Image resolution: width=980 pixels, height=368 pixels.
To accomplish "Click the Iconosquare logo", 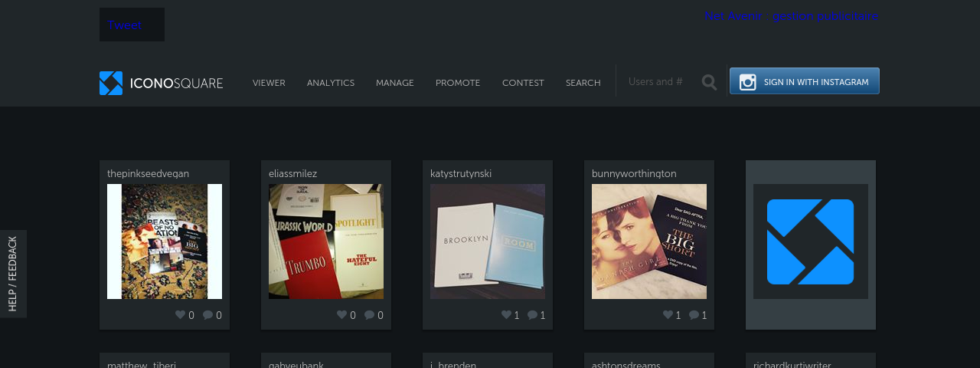I will pyautogui.click(x=161, y=83).
